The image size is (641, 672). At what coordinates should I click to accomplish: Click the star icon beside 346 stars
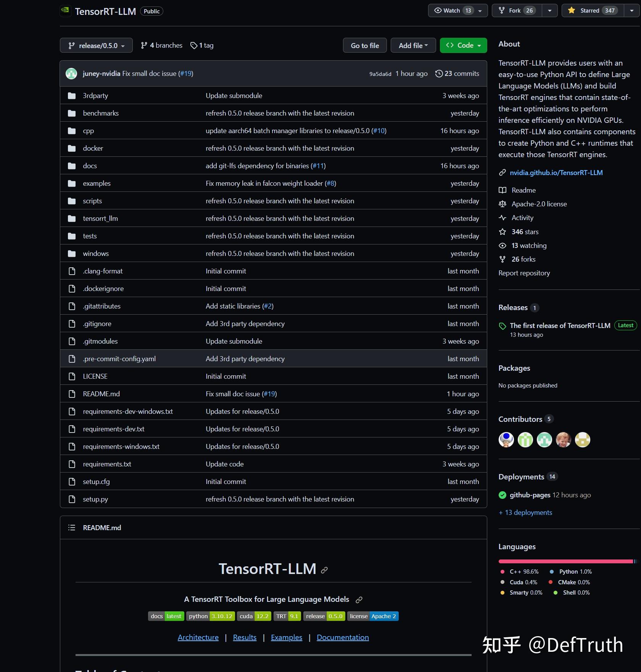[502, 232]
